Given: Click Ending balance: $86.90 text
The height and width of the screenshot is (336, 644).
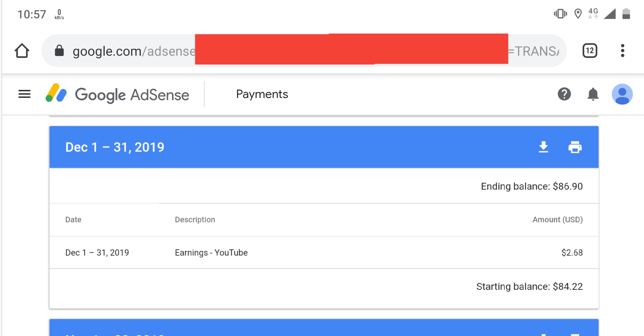Looking at the screenshot, I should [532, 186].
